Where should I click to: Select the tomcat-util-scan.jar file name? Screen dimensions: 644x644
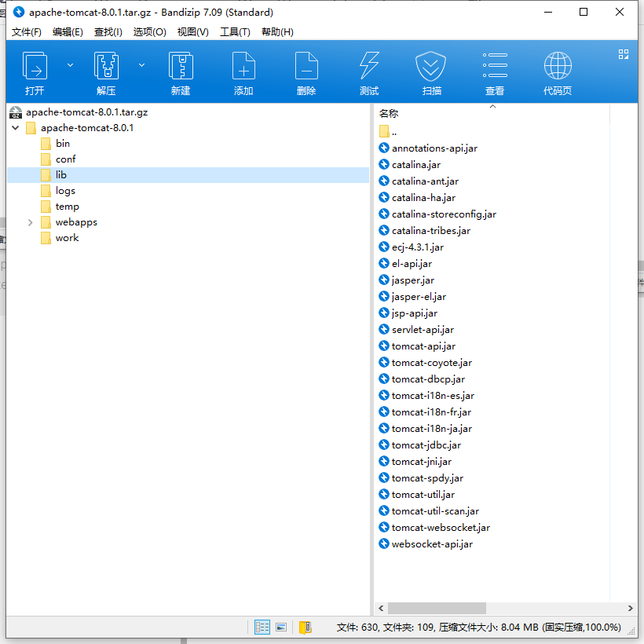[435, 511]
